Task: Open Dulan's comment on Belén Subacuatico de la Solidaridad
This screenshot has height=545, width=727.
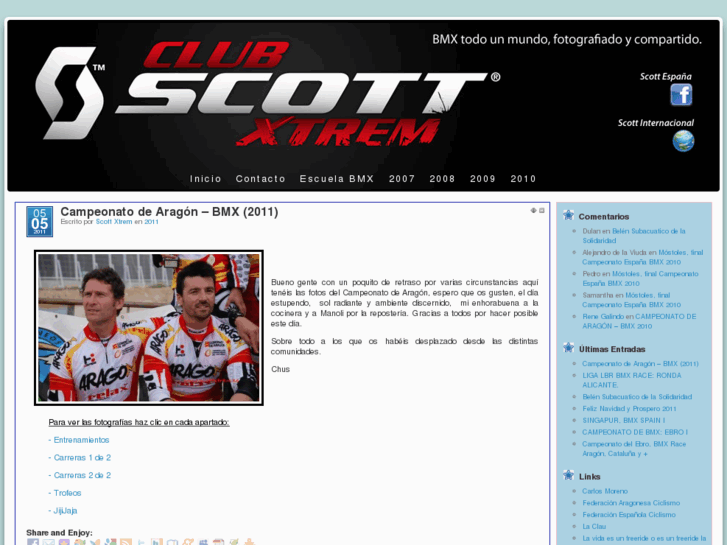Action: 634,236
